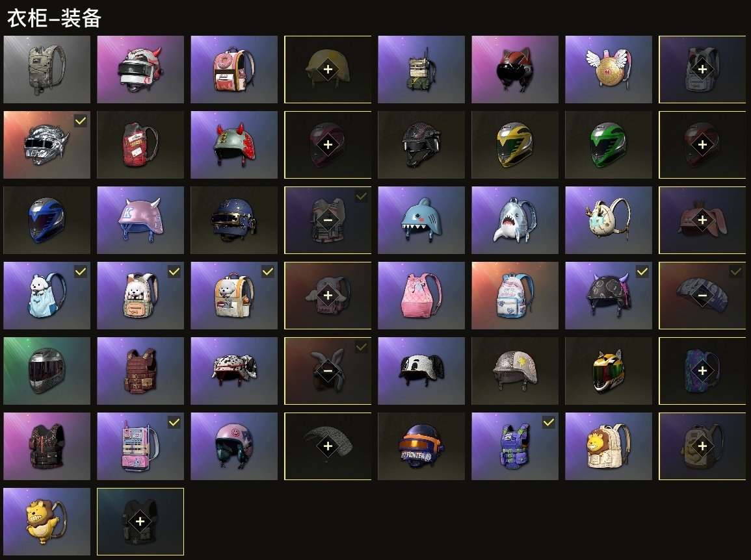Screen dimensions: 751x560
Task: Toggle checkmark on black horned cloud helmet
Action: (642, 272)
